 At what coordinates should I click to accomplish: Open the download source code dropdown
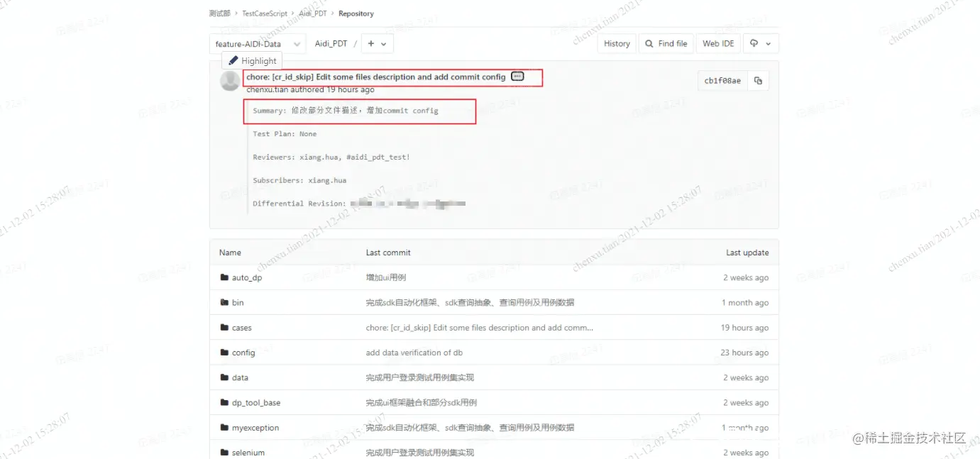[761, 44]
